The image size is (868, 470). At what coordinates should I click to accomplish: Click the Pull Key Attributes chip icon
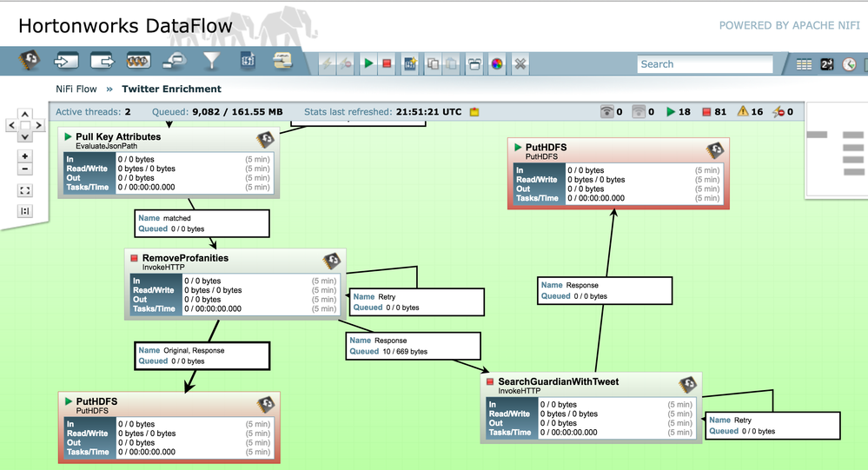click(265, 140)
